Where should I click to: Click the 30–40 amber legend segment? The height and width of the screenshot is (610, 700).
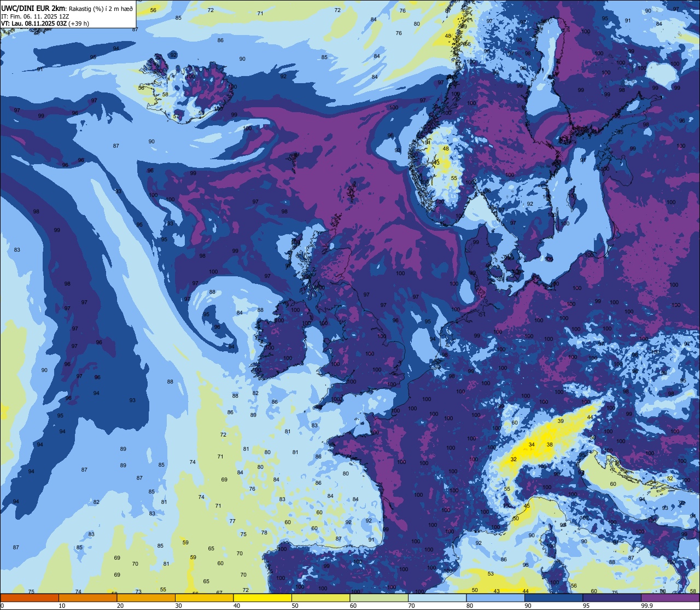coord(204,598)
